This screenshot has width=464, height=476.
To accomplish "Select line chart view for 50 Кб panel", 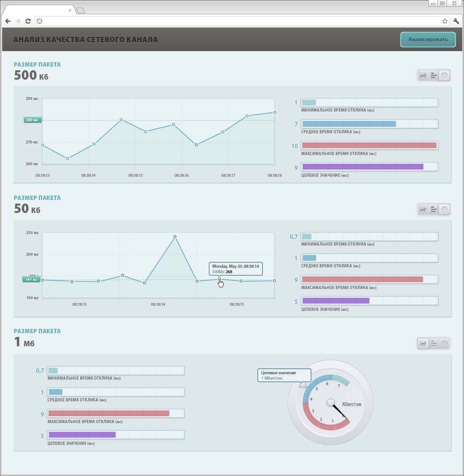I will [x=423, y=209].
